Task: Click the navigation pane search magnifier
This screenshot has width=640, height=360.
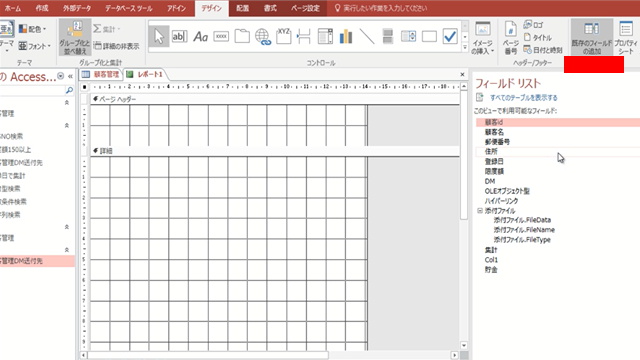Action: pos(69,90)
